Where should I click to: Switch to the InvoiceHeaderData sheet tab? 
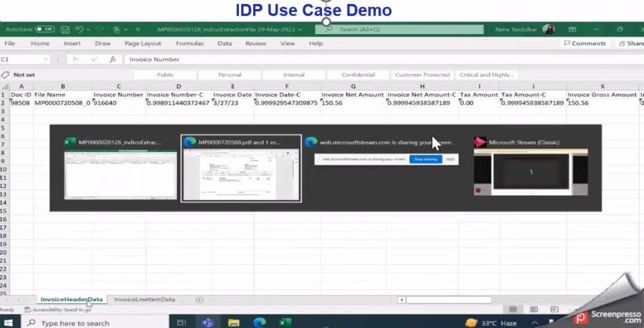pyautogui.click(x=71, y=299)
